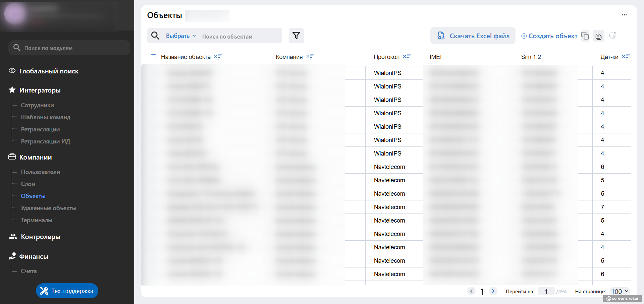Click the import download icon
Viewport: 644px width, 304px height.
tap(599, 36)
